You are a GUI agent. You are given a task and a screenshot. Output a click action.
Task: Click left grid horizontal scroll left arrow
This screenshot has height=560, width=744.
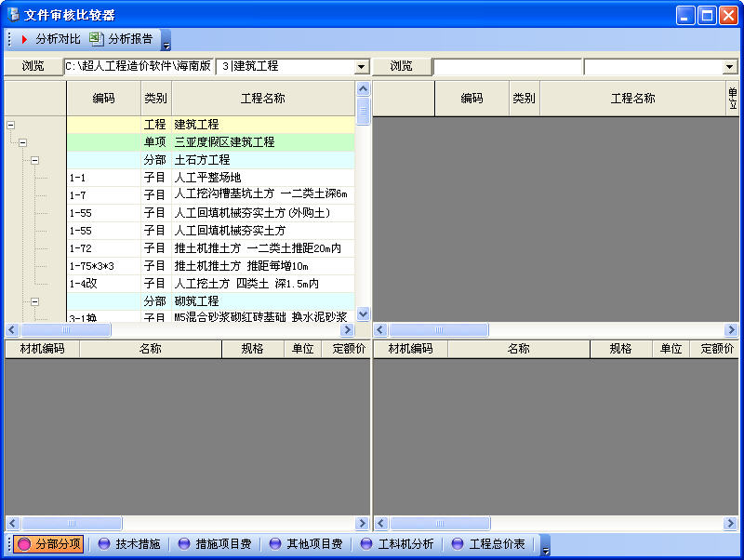(x=12, y=329)
